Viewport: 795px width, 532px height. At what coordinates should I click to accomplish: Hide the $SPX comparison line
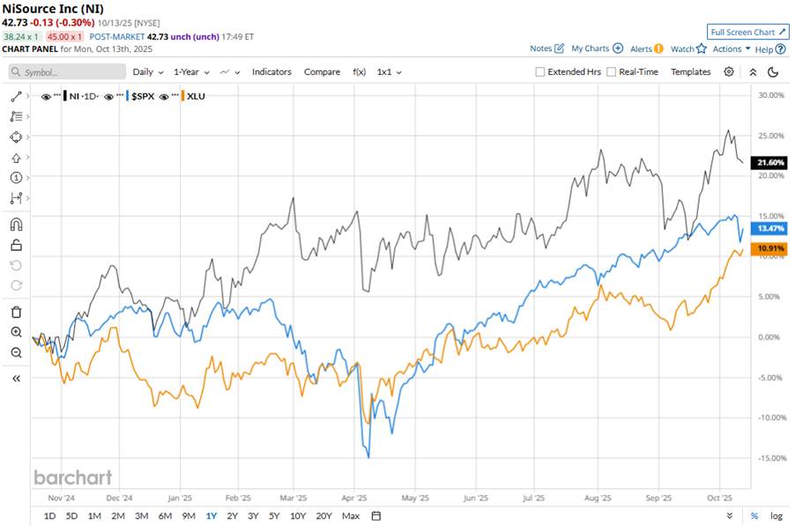pyautogui.click(x=109, y=94)
